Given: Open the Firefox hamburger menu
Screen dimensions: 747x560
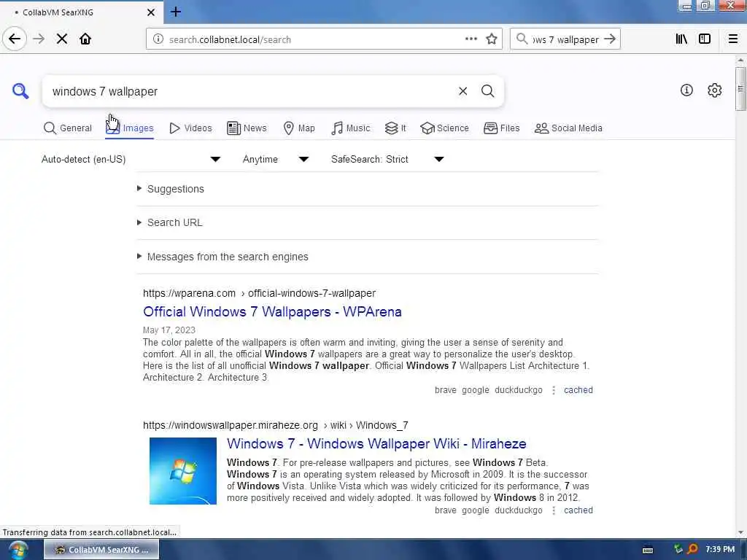Looking at the screenshot, I should point(733,39).
